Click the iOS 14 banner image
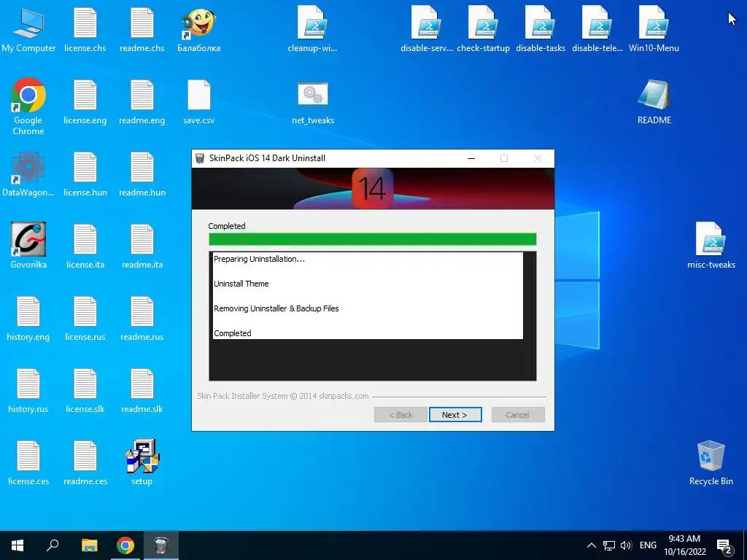 pos(373,189)
